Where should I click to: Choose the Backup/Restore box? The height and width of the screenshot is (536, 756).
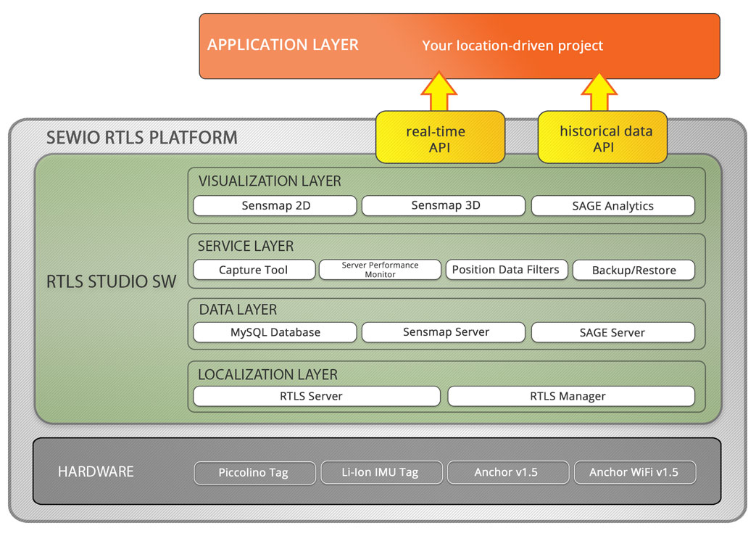click(634, 270)
